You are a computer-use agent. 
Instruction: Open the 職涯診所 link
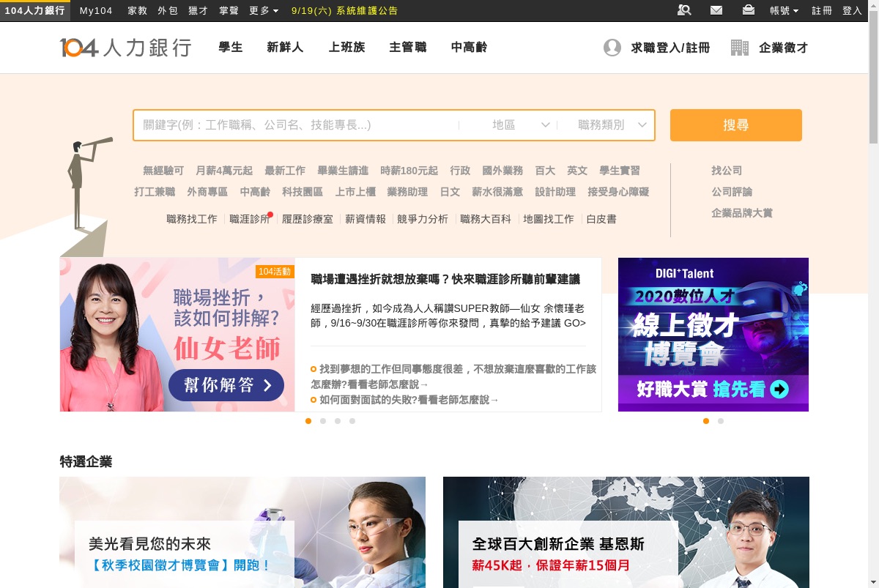point(250,219)
